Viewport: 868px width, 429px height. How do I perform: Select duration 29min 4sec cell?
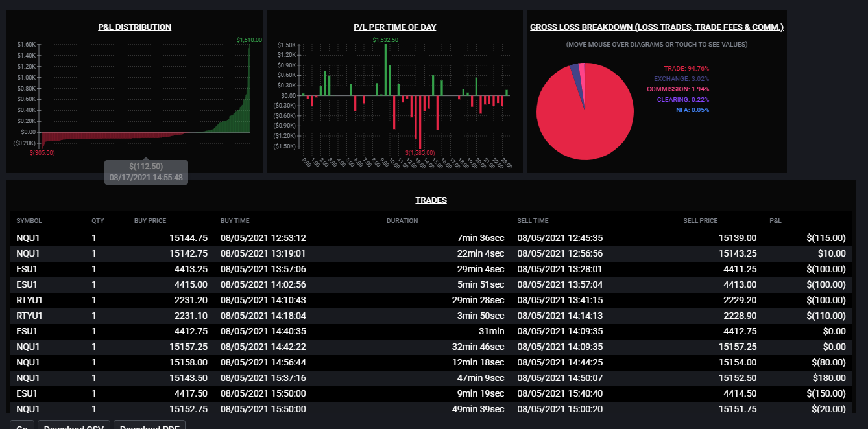[x=481, y=269]
